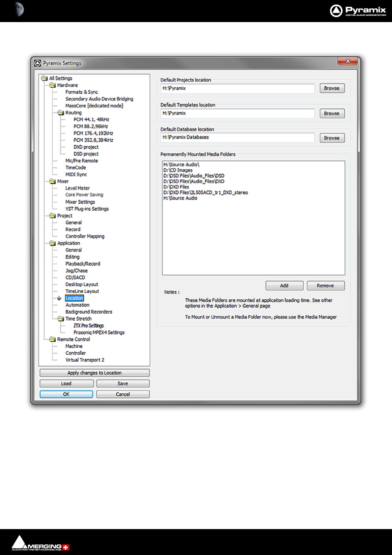Select Formats & Sync settings
Viewport: 392px width, 555px height.
pos(82,92)
